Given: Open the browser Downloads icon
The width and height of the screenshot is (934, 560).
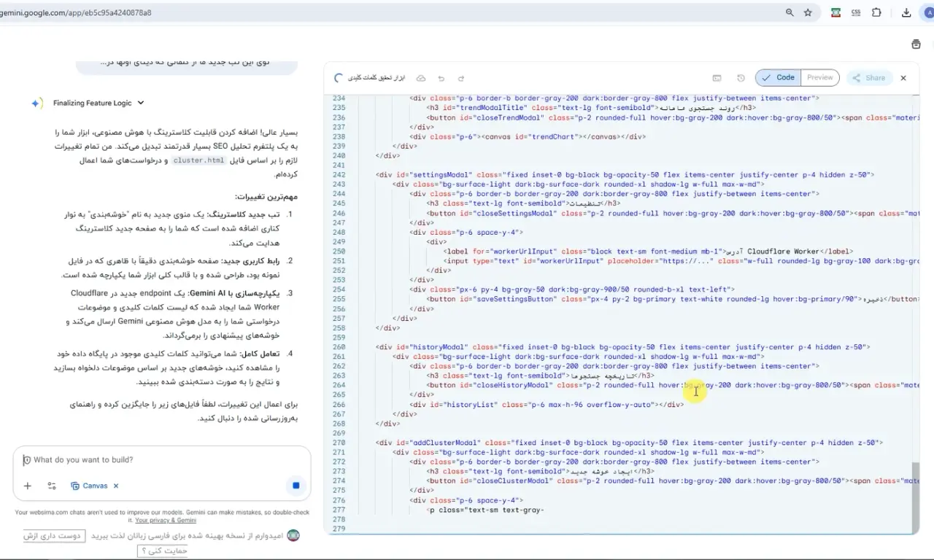Looking at the screenshot, I should (x=906, y=12).
